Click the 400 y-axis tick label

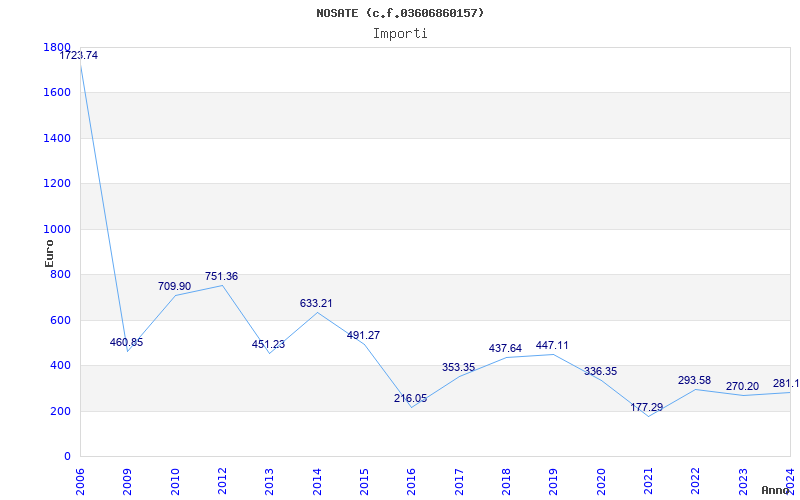click(60, 366)
